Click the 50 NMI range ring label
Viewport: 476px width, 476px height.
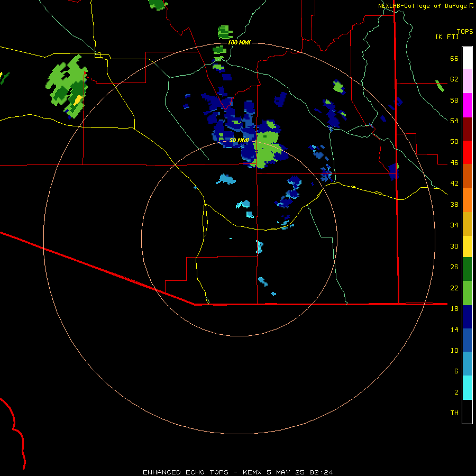[x=239, y=140]
